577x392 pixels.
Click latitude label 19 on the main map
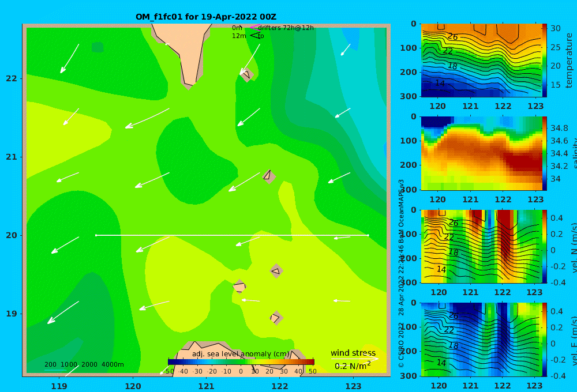tap(12, 314)
